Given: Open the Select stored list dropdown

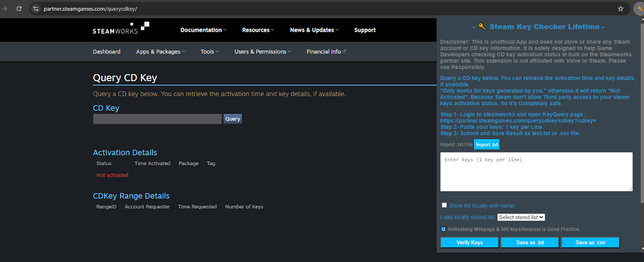Looking at the screenshot, I should tap(521, 217).
